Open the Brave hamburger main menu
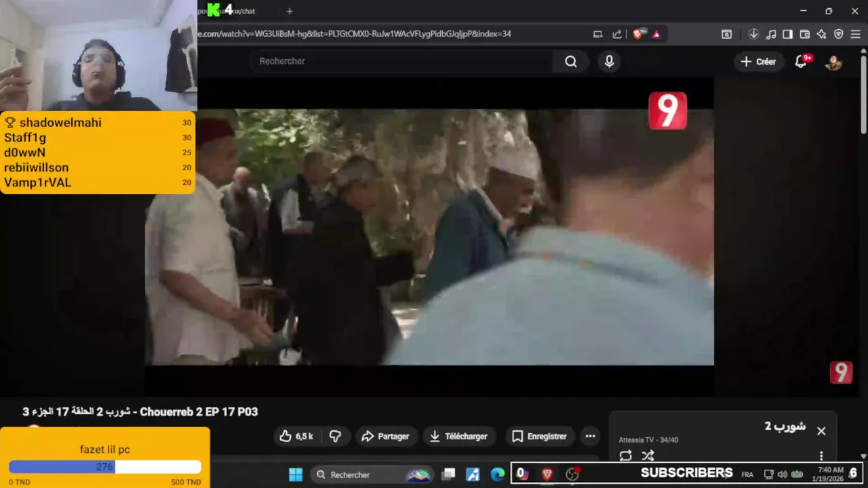Viewport: 868px width, 488px height. 855,34
